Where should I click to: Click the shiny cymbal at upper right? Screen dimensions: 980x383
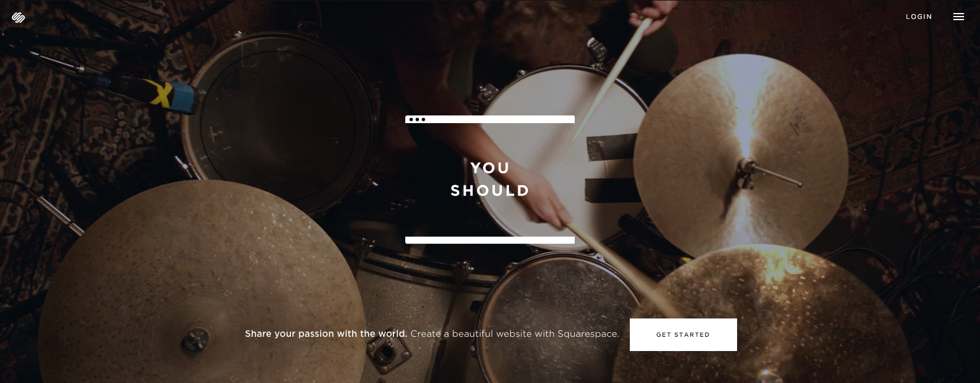coord(741,157)
